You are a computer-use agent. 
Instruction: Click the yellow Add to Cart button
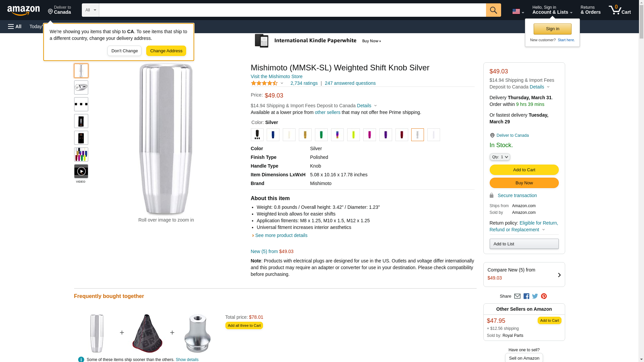[524, 170]
